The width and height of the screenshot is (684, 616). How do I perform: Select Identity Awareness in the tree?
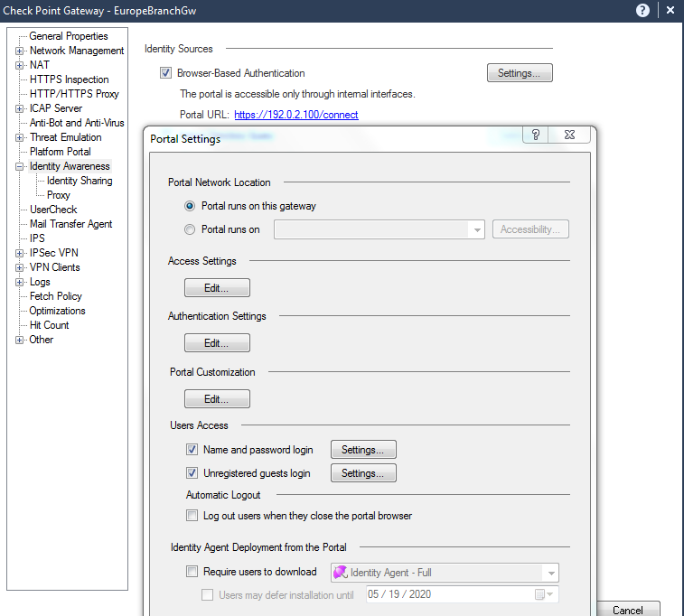click(70, 166)
